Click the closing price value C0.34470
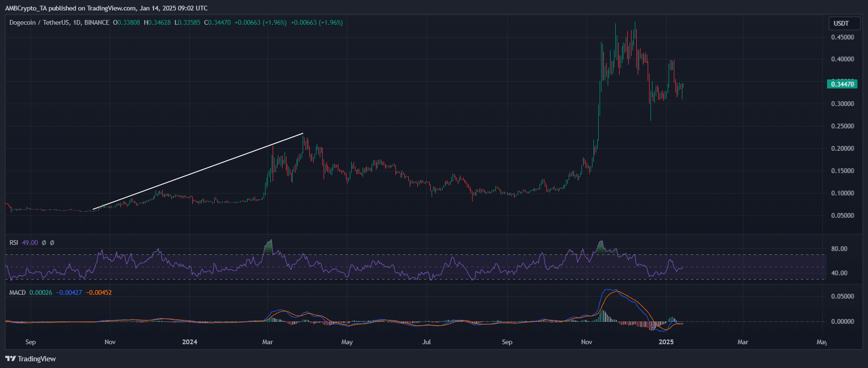The width and height of the screenshot is (868, 368). click(x=217, y=22)
